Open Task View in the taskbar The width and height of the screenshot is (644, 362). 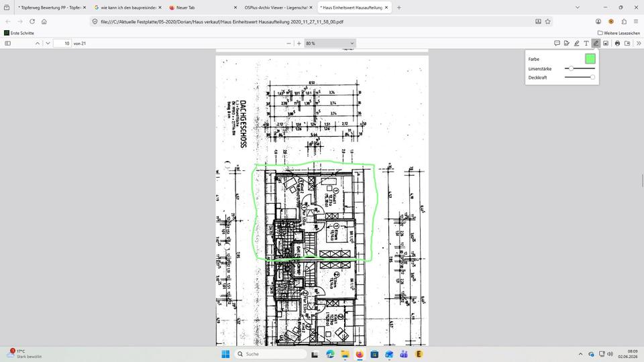click(315, 354)
